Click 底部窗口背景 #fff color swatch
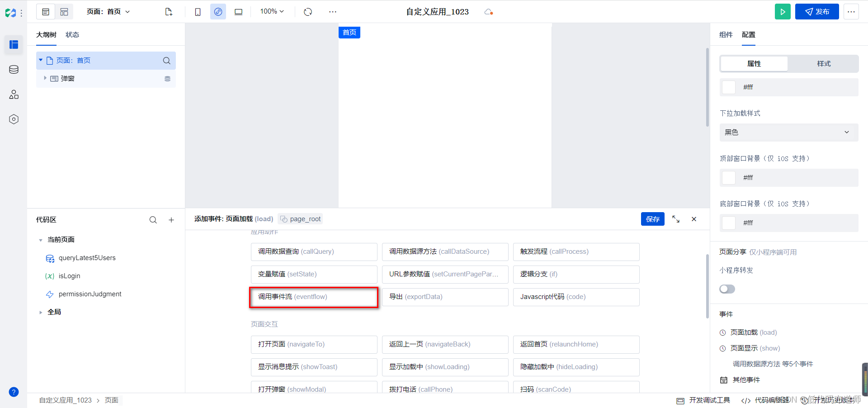868x408 pixels. coord(729,223)
